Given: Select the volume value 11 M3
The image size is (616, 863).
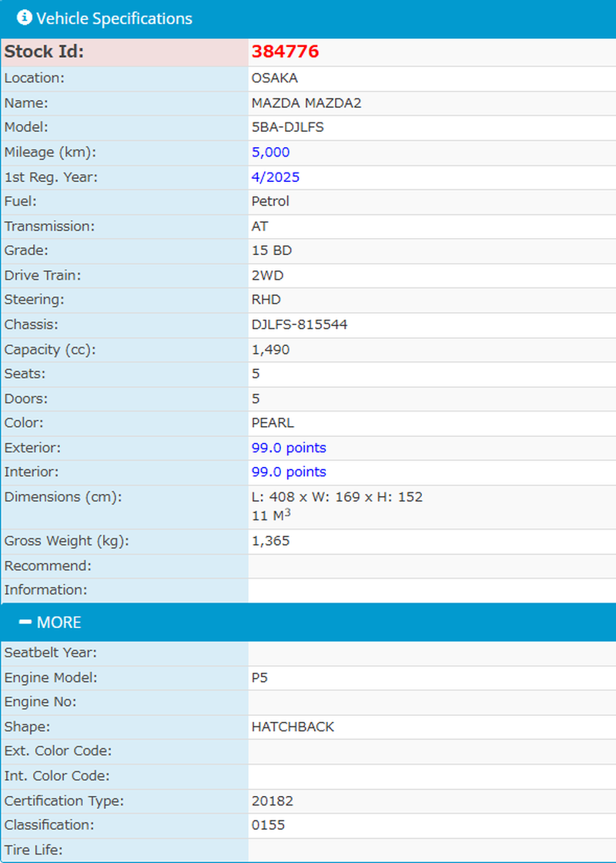Looking at the screenshot, I should 271,515.
